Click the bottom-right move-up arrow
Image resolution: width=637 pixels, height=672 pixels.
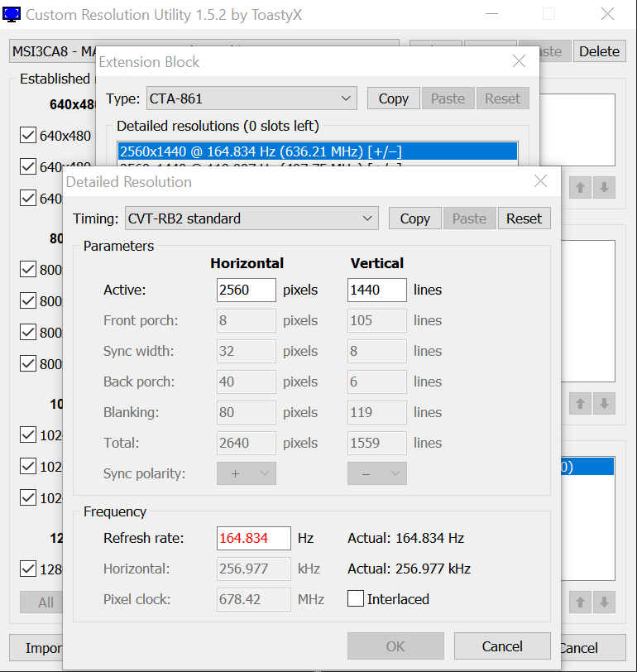pos(581,602)
